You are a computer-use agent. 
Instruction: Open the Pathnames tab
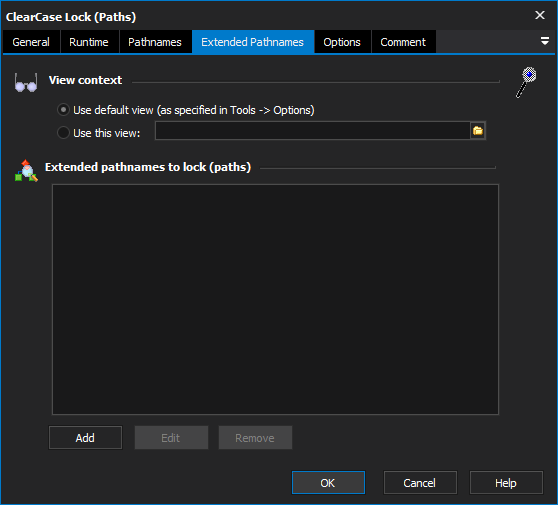(x=155, y=42)
